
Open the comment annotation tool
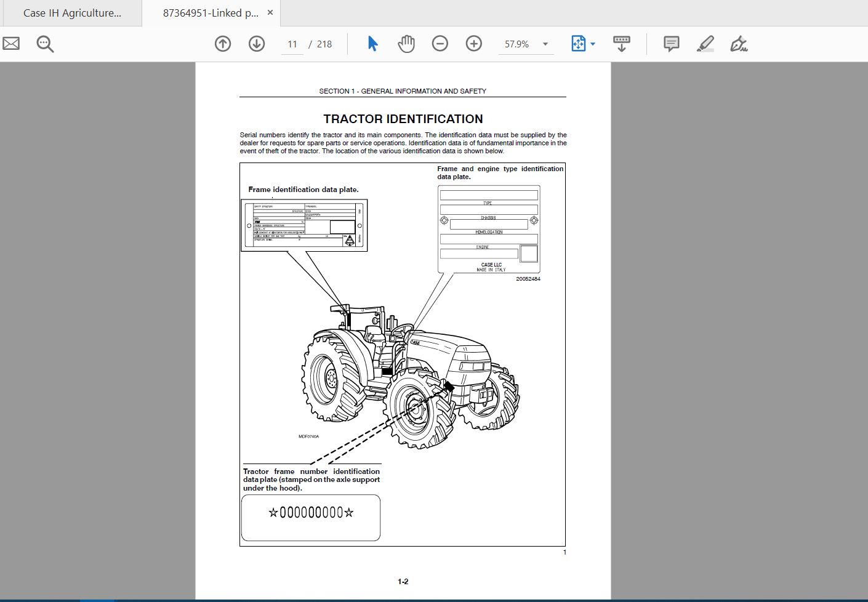tap(670, 44)
